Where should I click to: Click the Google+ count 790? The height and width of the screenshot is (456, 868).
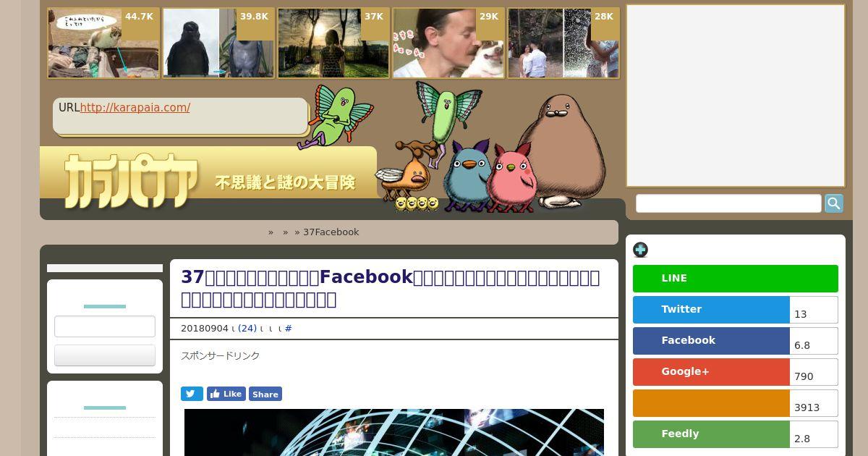pyautogui.click(x=814, y=373)
